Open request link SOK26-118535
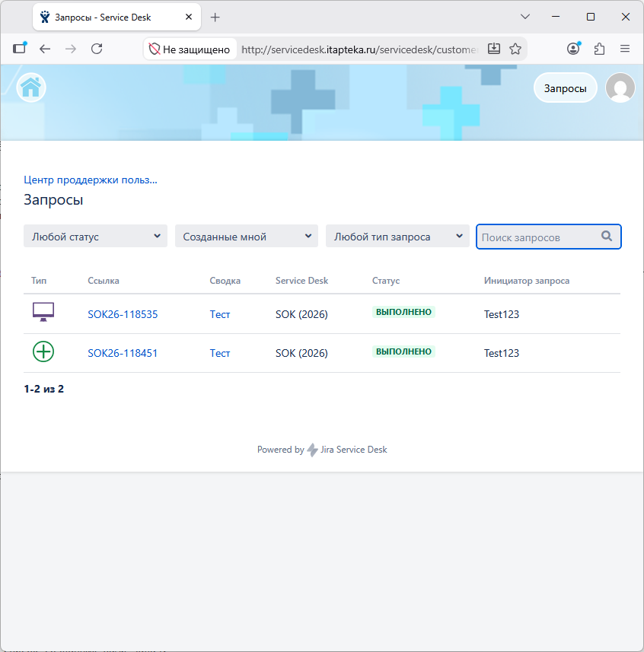This screenshot has width=644, height=652. coord(123,314)
